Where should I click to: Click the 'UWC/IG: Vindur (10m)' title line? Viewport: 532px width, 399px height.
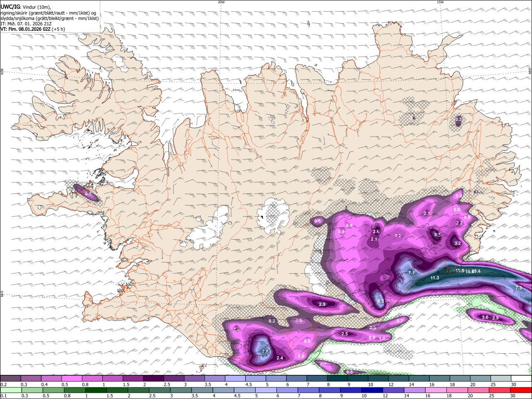click(26, 7)
